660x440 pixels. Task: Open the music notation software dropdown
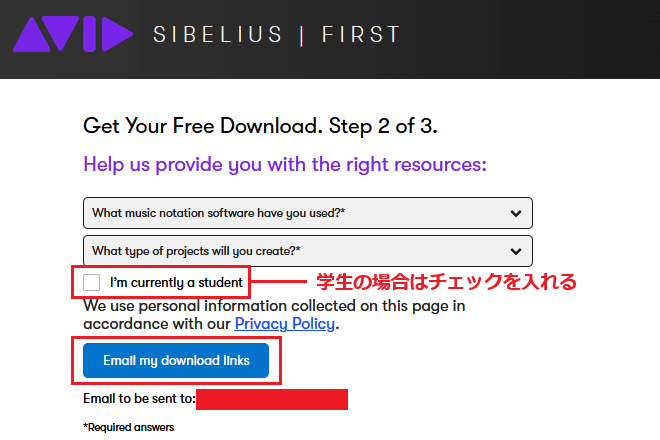point(300,213)
